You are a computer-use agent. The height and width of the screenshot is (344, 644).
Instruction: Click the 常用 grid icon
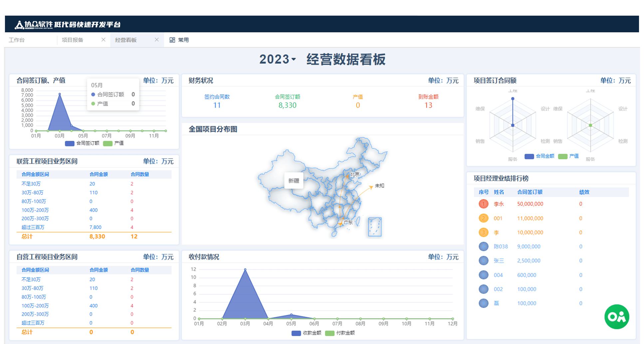pyautogui.click(x=172, y=40)
